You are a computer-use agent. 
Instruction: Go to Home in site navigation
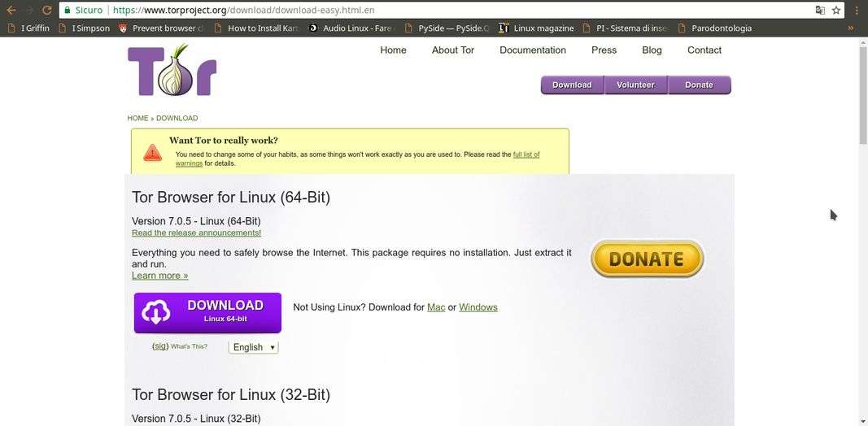pyautogui.click(x=393, y=50)
